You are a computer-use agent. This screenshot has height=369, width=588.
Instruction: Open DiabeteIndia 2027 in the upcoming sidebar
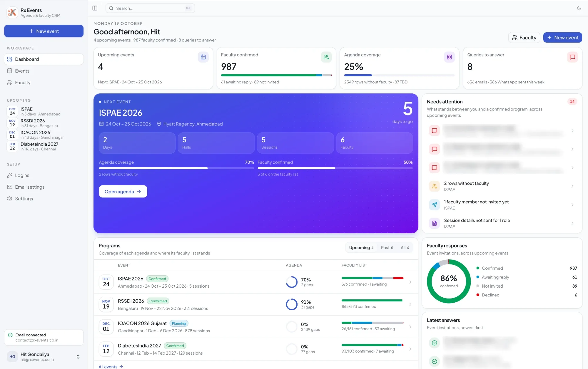pyautogui.click(x=44, y=146)
